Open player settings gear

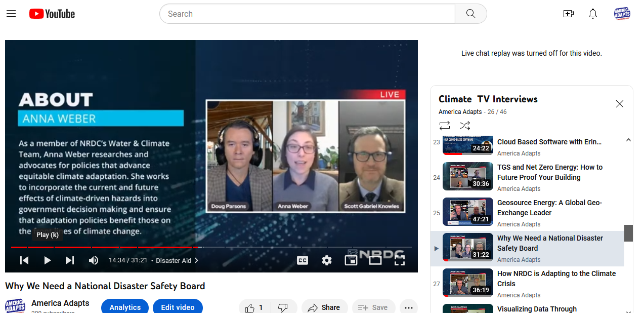[327, 260]
